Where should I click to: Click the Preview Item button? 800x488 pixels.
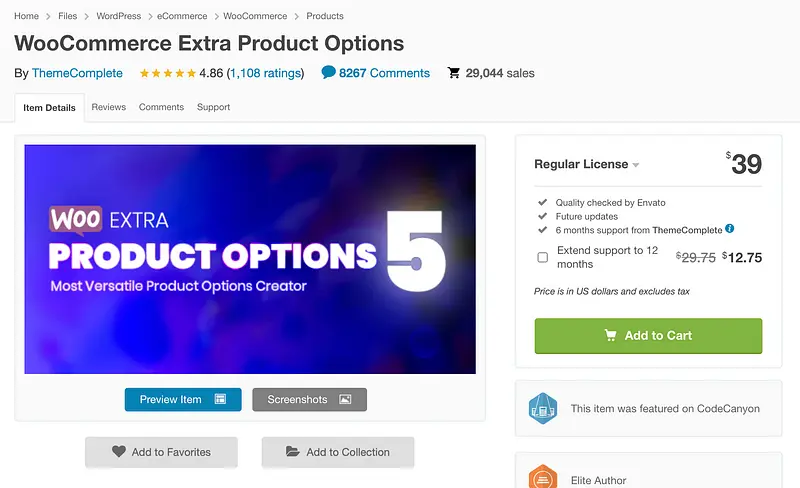pos(183,400)
